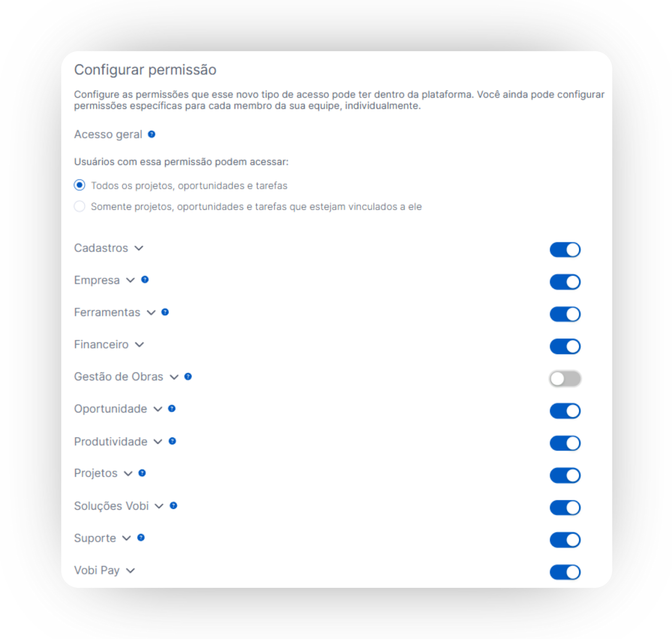Toggle off the Suporte permission
Image resolution: width=672 pixels, height=639 pixels.
(x=565, y=540)
